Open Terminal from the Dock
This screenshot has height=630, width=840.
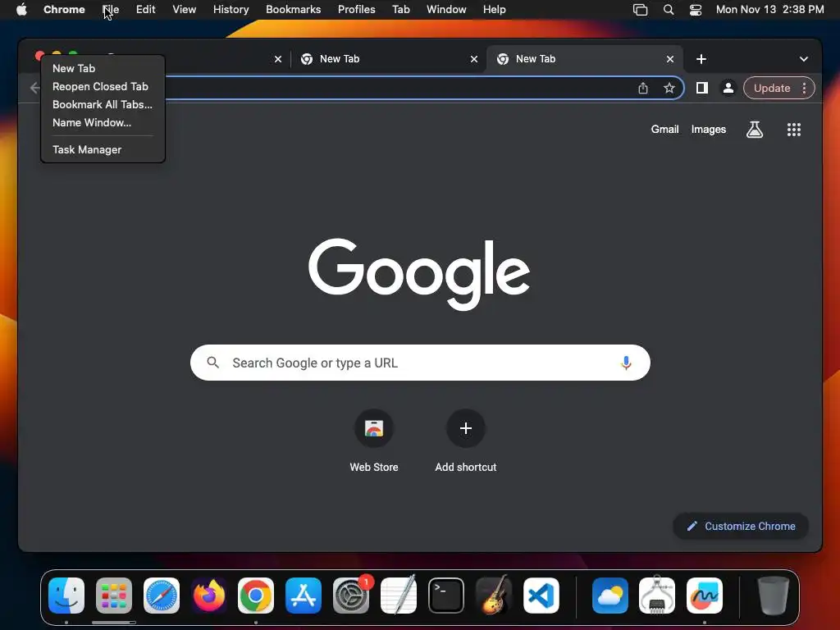click(445, 596)
